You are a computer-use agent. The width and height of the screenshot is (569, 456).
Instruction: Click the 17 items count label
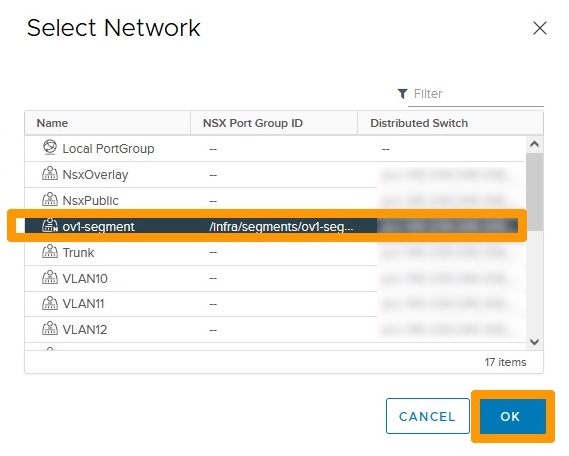[x=505, y=362]
